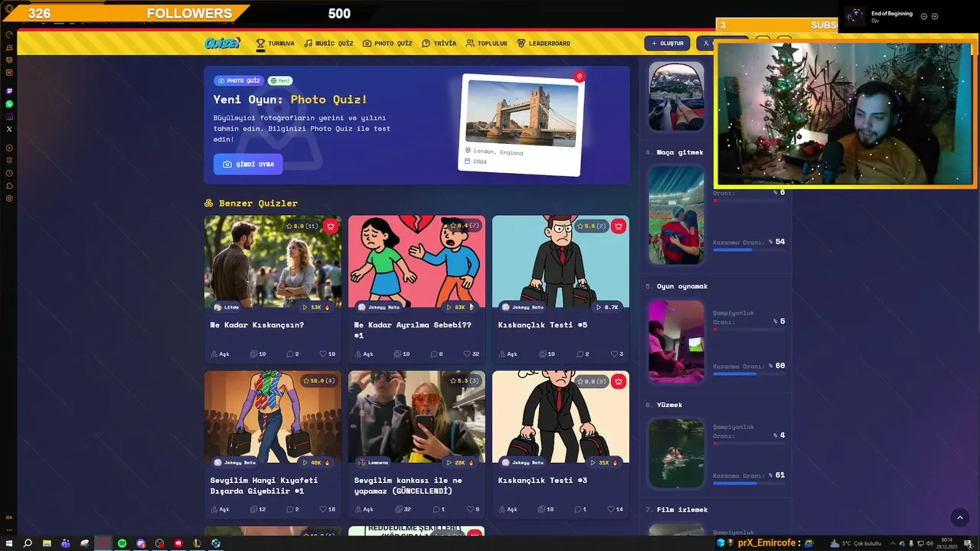The width and height of the screenshot is (980, 551).
Task: Open the Leaderboard page
Action: (x=544, y=44)
